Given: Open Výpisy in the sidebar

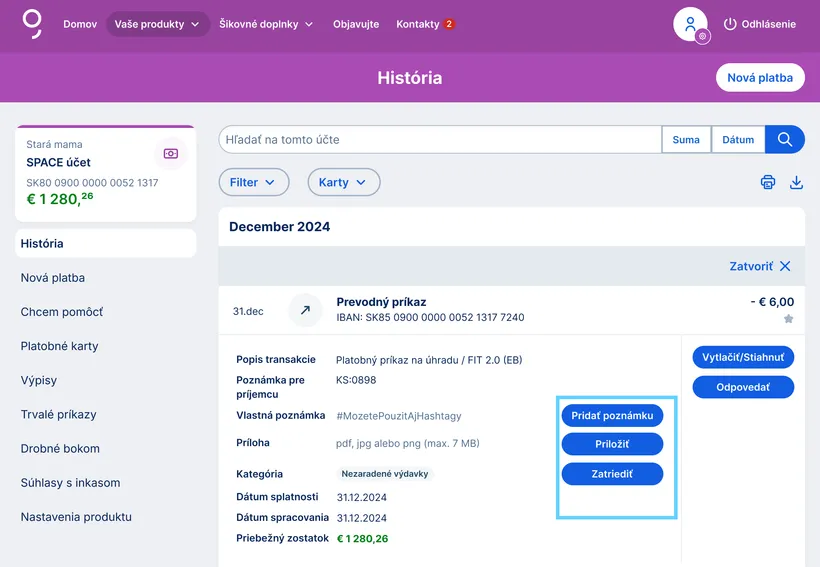Looking at the screenshot, I should (39, 380).
